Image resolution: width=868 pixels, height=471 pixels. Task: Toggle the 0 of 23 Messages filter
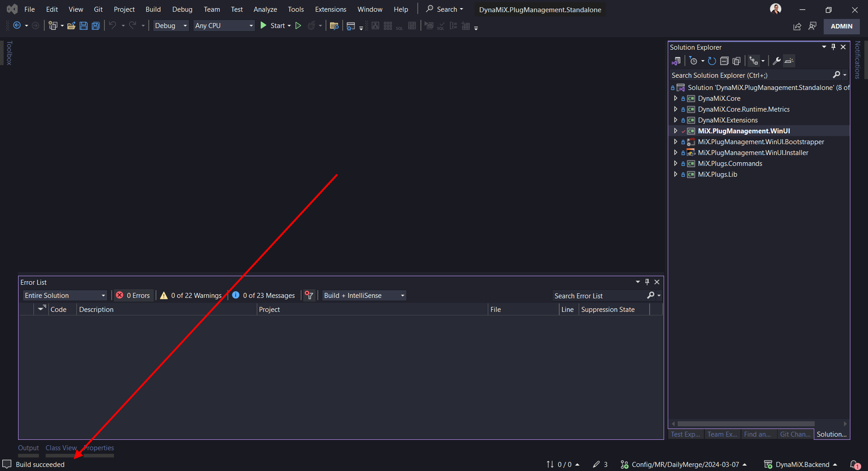click(x=264, y=296)
